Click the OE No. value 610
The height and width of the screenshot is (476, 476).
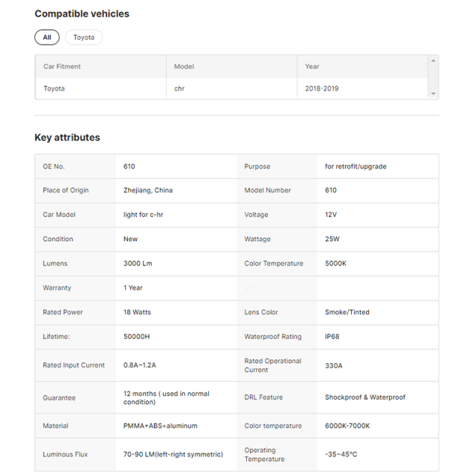click(x=129, y=167)
